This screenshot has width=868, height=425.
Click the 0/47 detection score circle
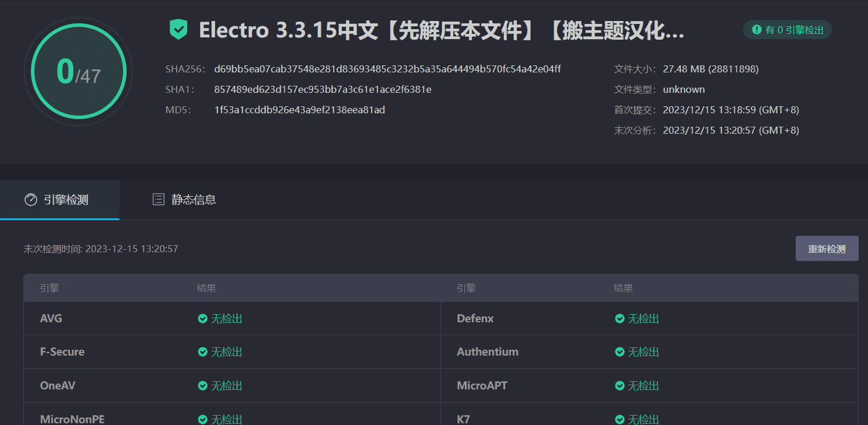pyautogui.click(x=78, y=72)
